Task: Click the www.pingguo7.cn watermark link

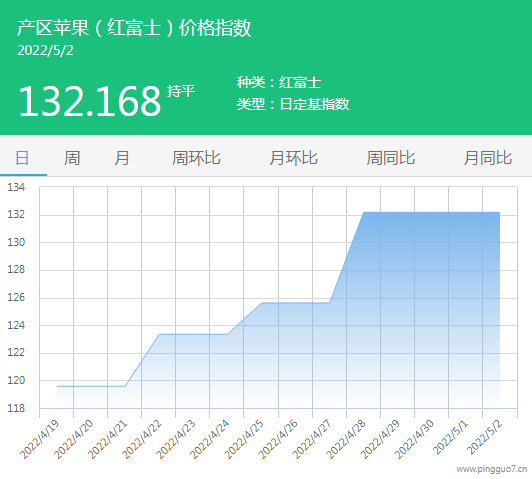Action: tap(492, 469)
